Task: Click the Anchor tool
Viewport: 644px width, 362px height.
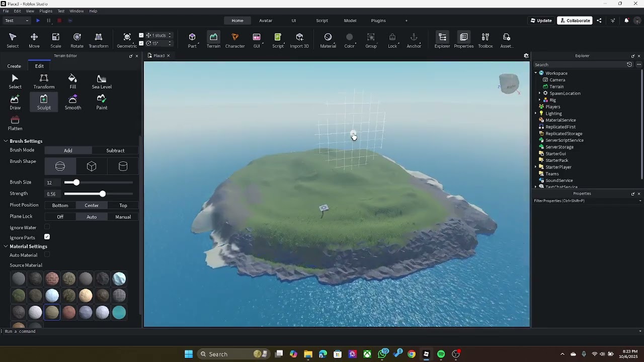Action: click(414, 40)
